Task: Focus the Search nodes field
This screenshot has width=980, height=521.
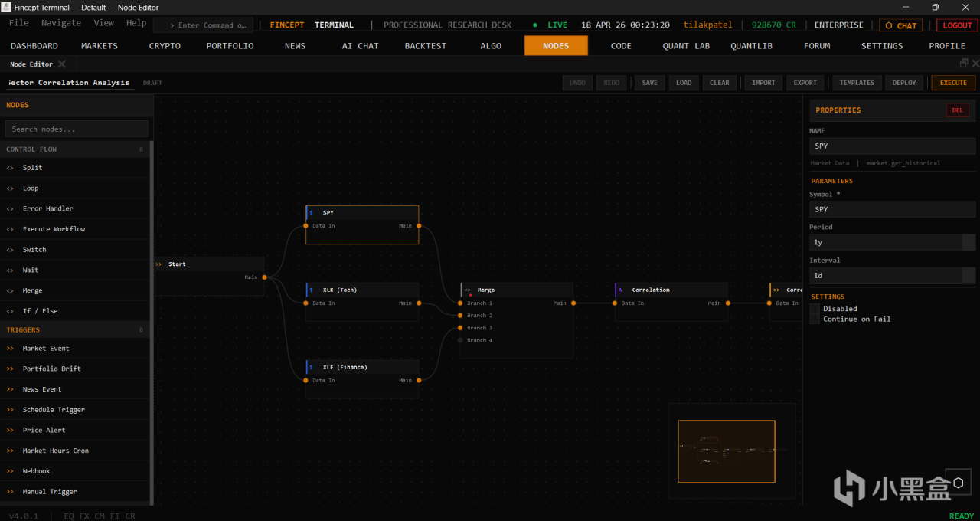Action: coord(77,129)
